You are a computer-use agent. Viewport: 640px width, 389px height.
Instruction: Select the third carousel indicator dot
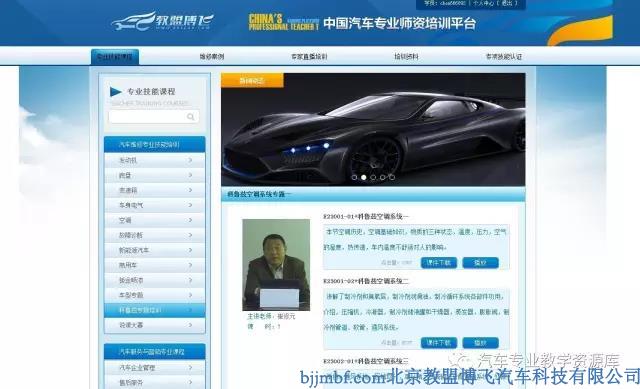point(373,177)
